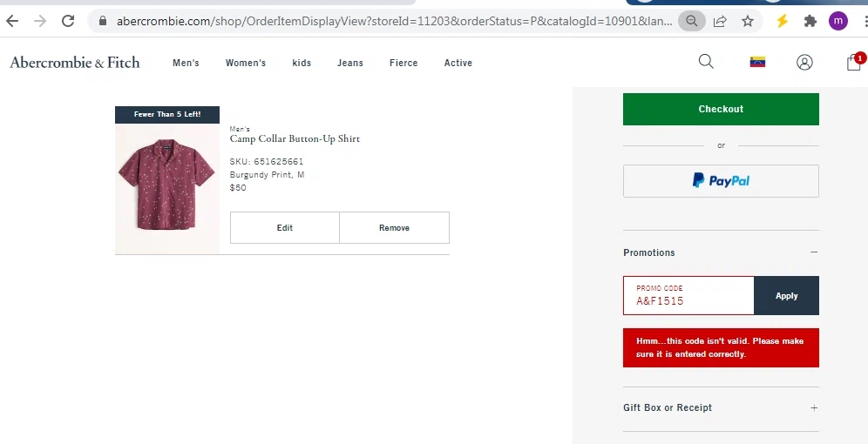
Task: Click the 'Burgundy Print, M' text
Action: coord(267,175)
